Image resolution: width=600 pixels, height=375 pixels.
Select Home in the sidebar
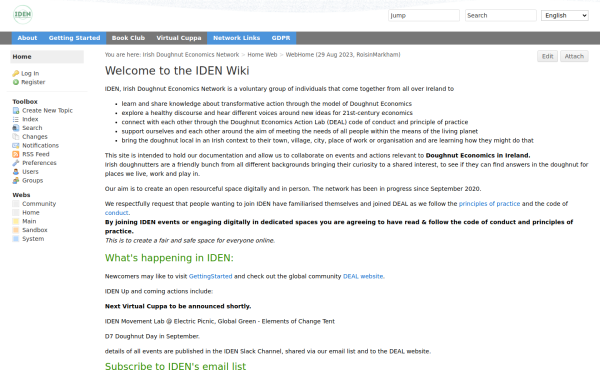point(47,57)
